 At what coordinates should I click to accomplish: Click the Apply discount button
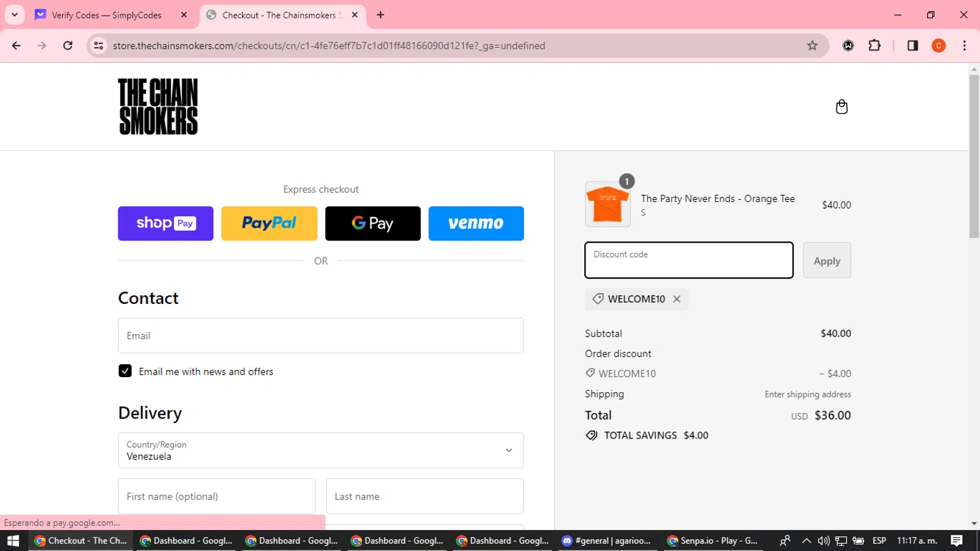point(827,261)
